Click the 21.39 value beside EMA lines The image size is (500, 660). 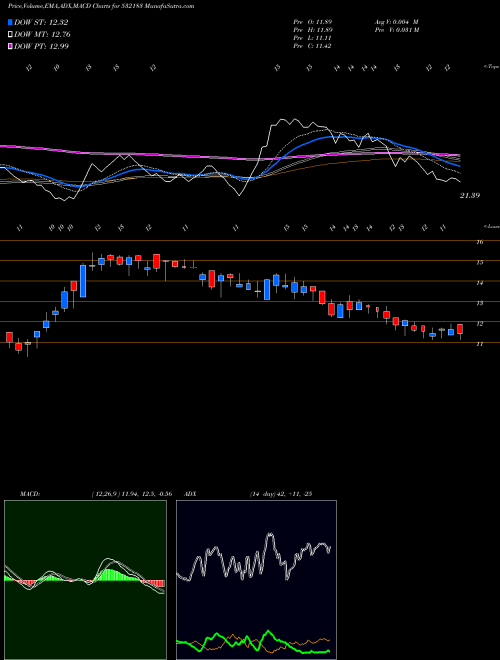pyautogui.click(x=470, y=196)
